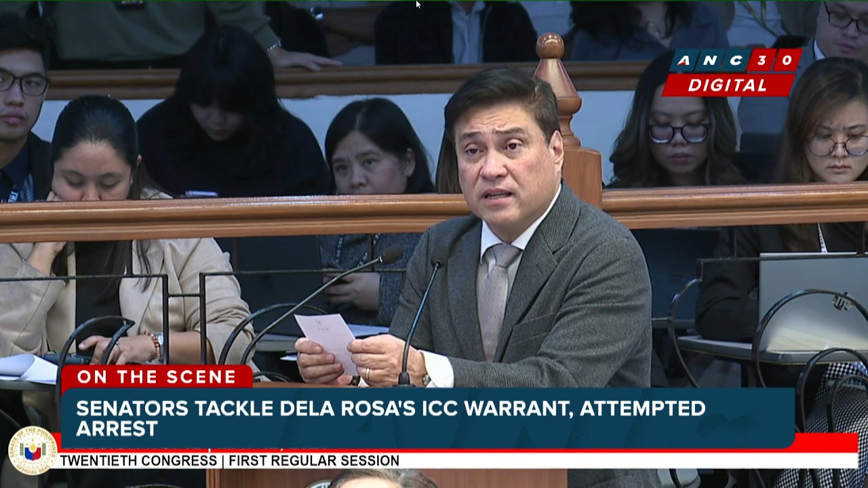Click the 'ON THE SCENE' red label
Screen dimensions: 868x488
tap(157, 378)
